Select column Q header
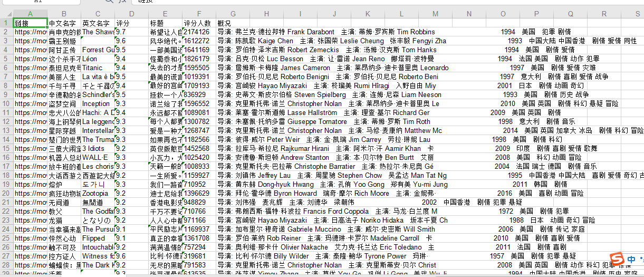Screen dimensions: 644x277 (570, 14)
